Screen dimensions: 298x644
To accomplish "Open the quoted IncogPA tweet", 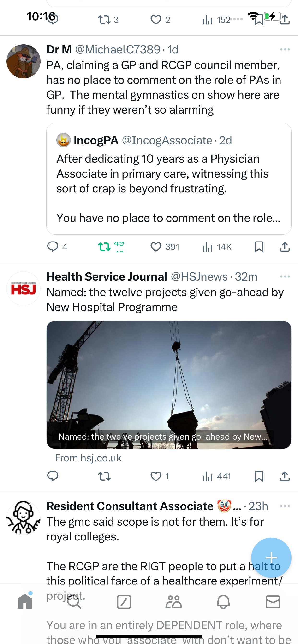I will point(169,178).
